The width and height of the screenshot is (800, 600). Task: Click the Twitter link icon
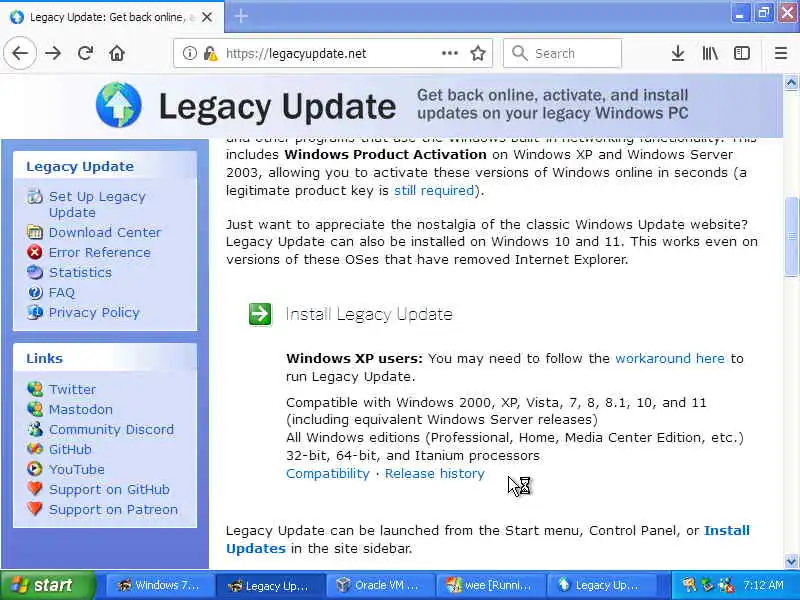(35, 389)
